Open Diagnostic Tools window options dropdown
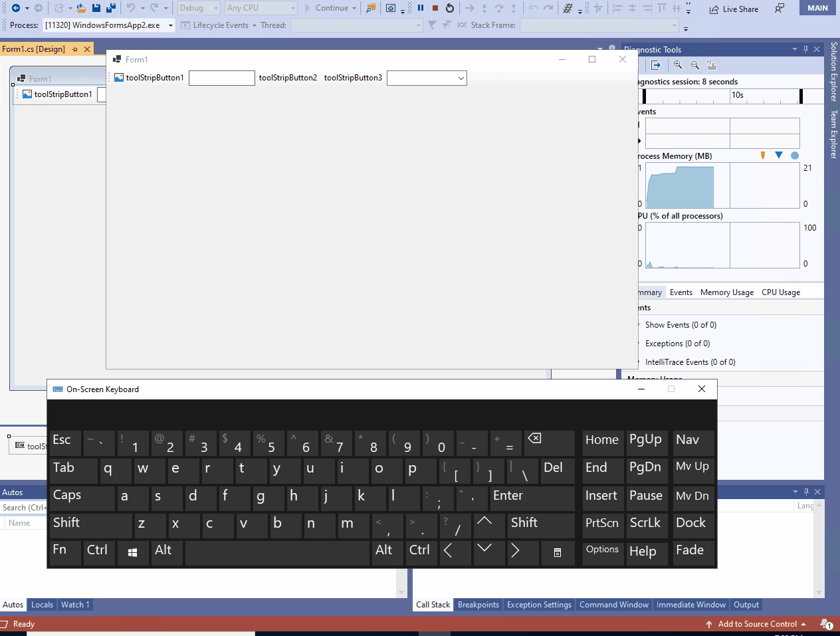 click(x=795, y=49)
